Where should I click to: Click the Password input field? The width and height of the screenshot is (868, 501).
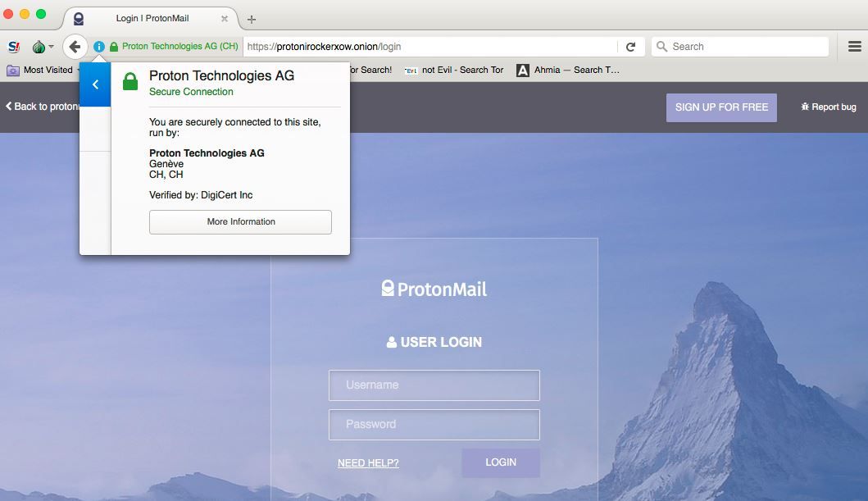(x=434, y=425)
